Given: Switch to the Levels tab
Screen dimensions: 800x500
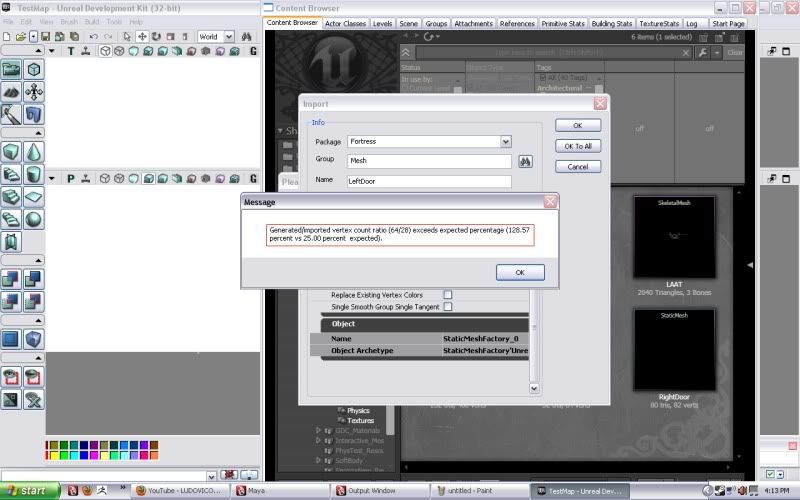Looking at the screenshot, I should (x=382, y=23).
